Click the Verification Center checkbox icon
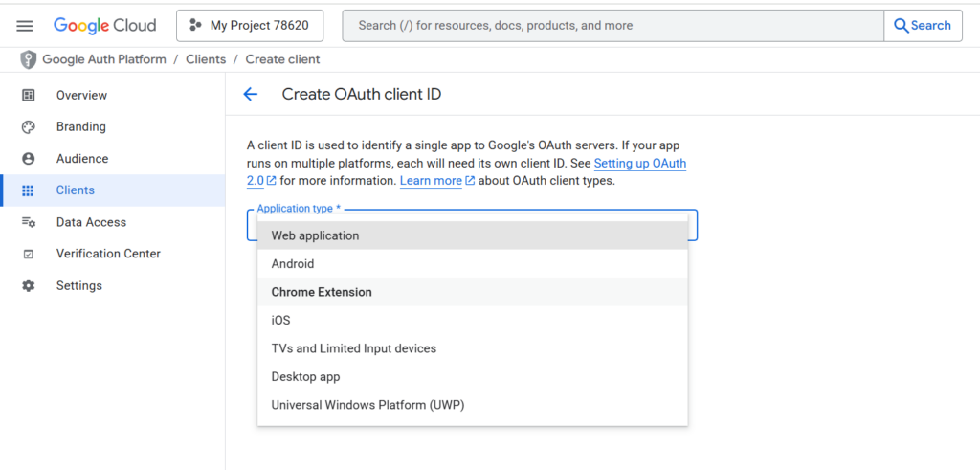The height and width of the screenshot is (470, 980). pos(28,255)
